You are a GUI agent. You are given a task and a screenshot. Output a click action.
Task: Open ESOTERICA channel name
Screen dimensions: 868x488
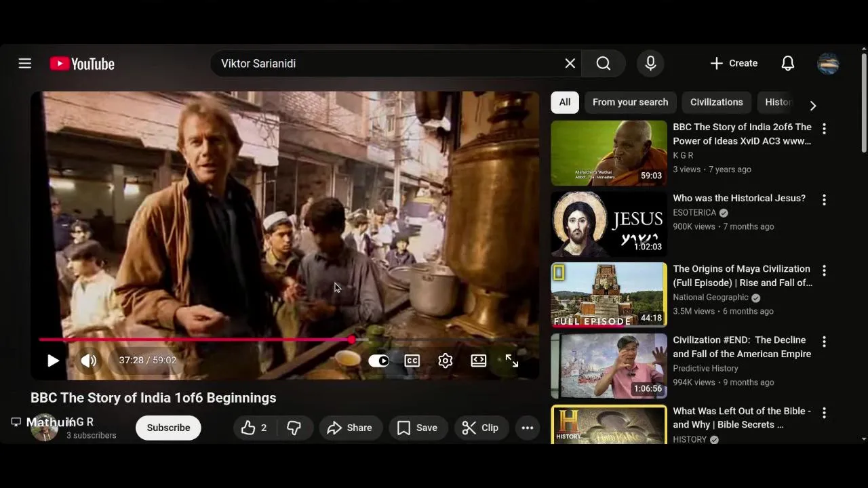(x=694, y=213)
